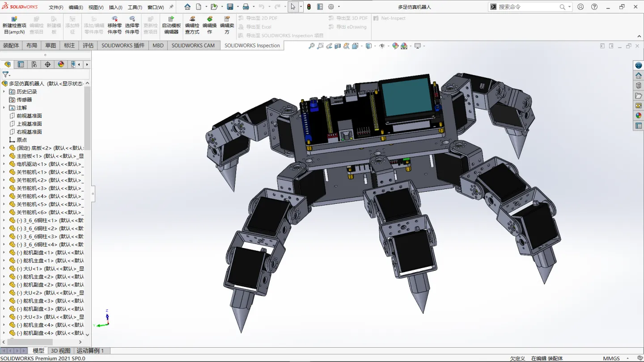644x362 pixels.
Task: Click Previous View icon in view toolbar
Action: click(x=329, y=46)
